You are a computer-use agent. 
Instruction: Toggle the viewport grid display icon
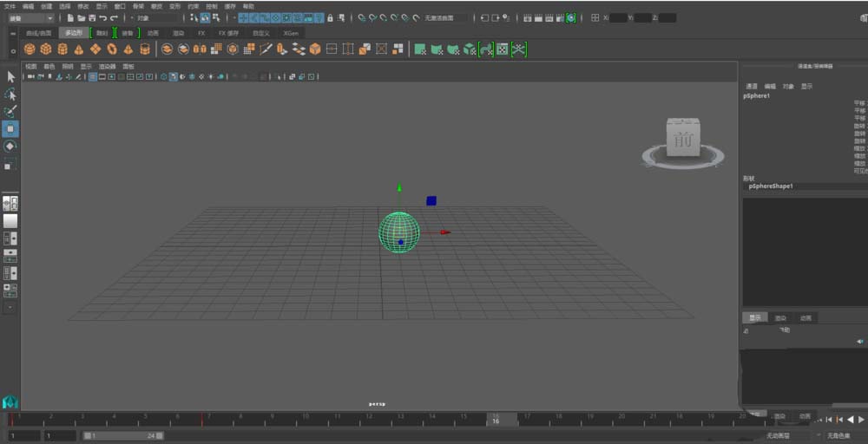coord(93,77)
